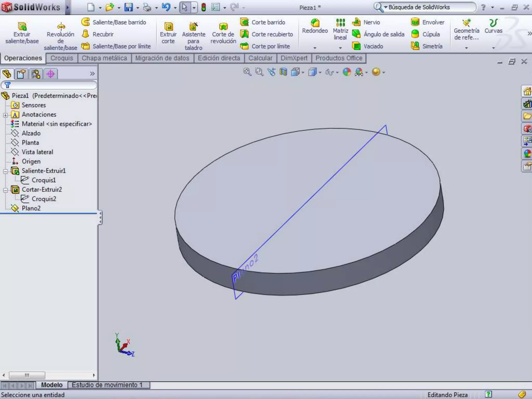Click the zoom to fit magnifier icon

pyautogui.click(x=247, y=72)
